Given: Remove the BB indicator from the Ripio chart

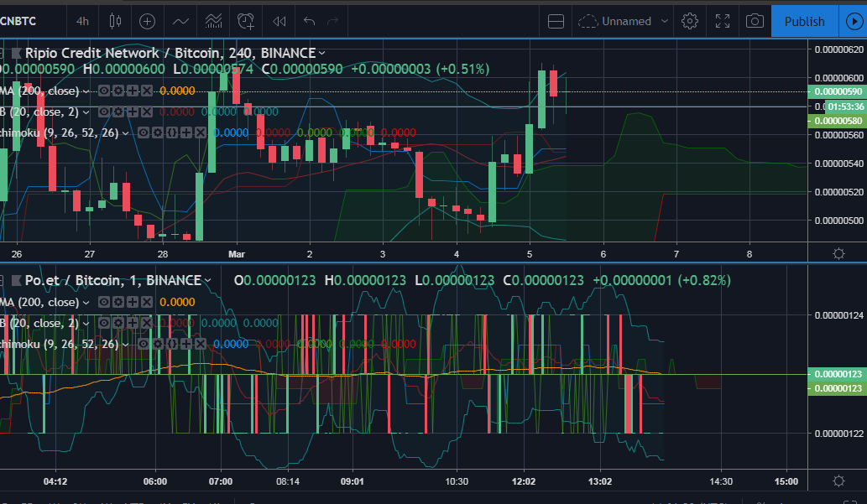Looking at the screenshot, I should click(147, 112).
